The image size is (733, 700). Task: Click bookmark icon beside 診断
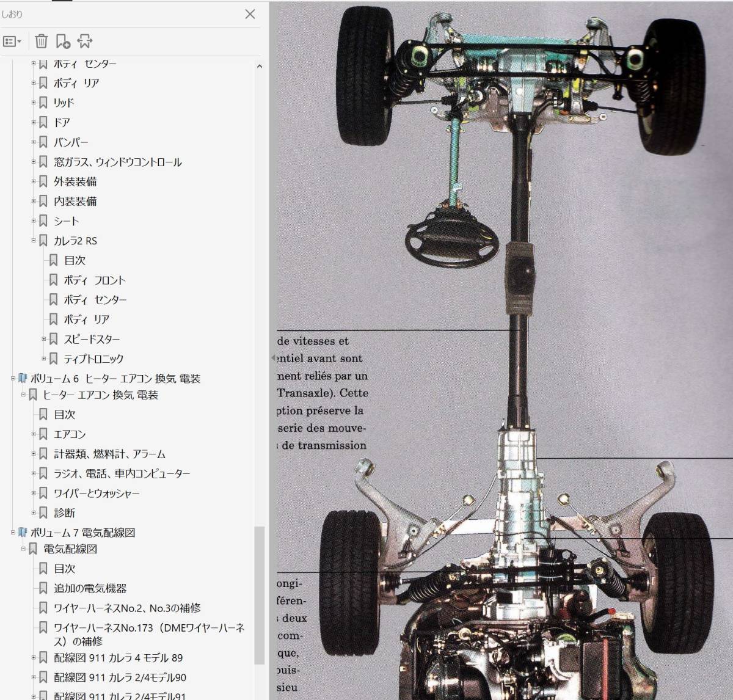[x=43, y=512]
